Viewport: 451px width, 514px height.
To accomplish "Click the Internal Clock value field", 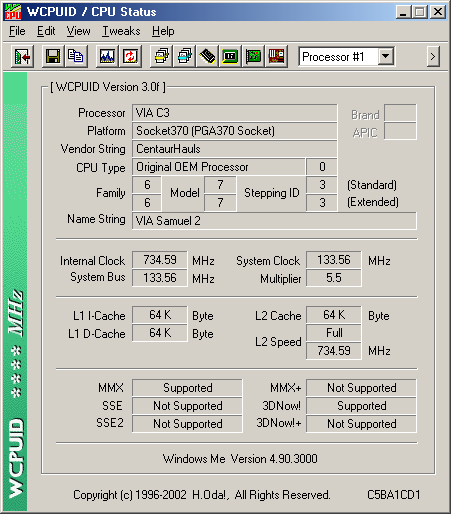I will (x=160, y=260).
